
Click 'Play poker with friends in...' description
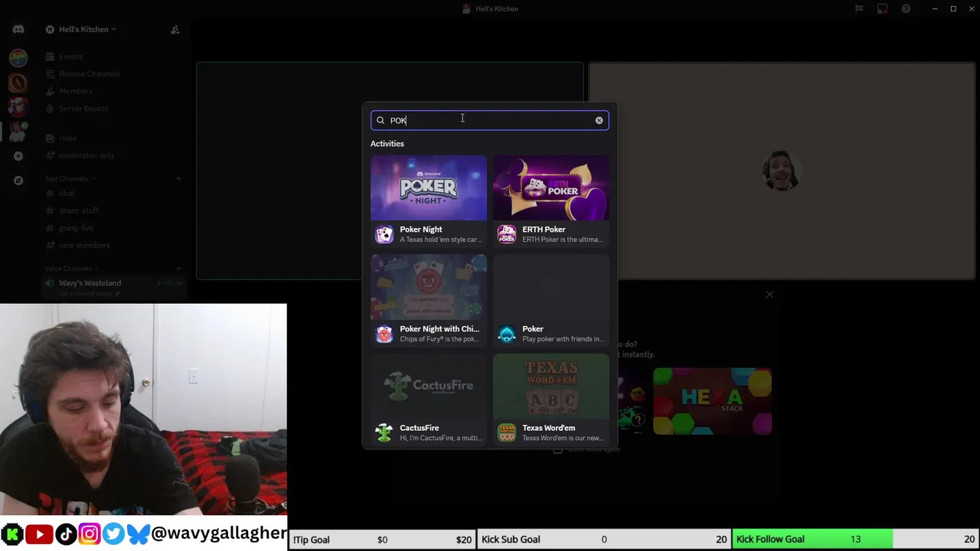pyautogui.click(x=563, y=339)
